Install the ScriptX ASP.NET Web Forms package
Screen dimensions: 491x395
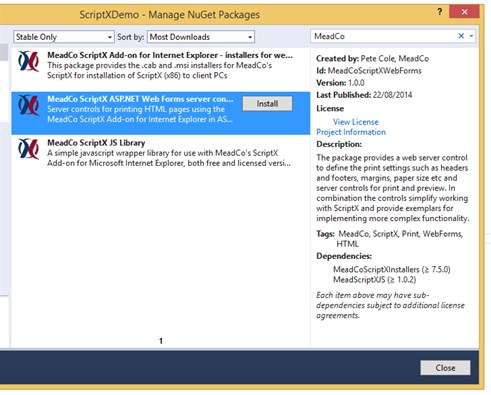click(267, 104)
